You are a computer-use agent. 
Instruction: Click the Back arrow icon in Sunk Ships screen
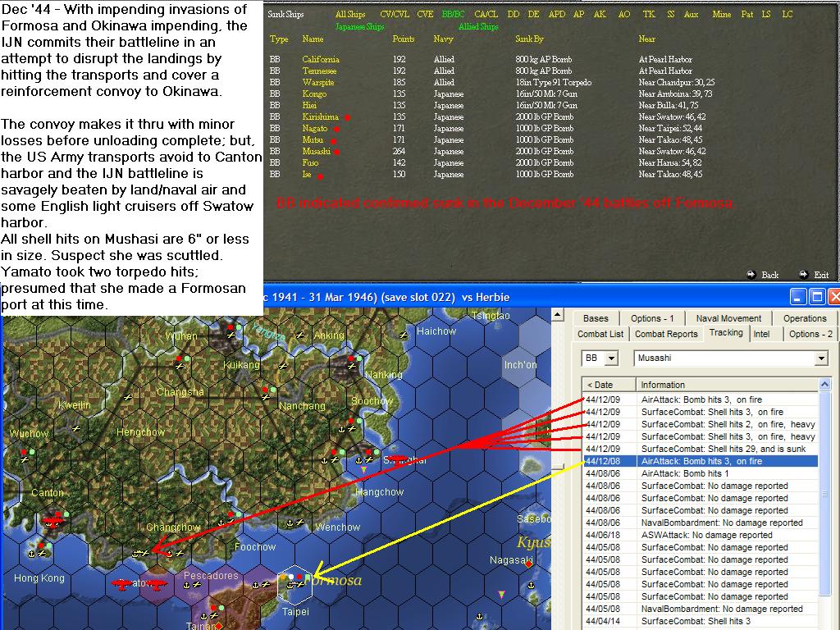pos(751,274)
